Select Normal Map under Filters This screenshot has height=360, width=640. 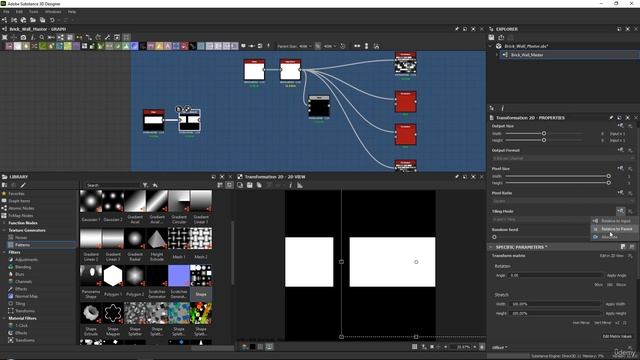26,296
